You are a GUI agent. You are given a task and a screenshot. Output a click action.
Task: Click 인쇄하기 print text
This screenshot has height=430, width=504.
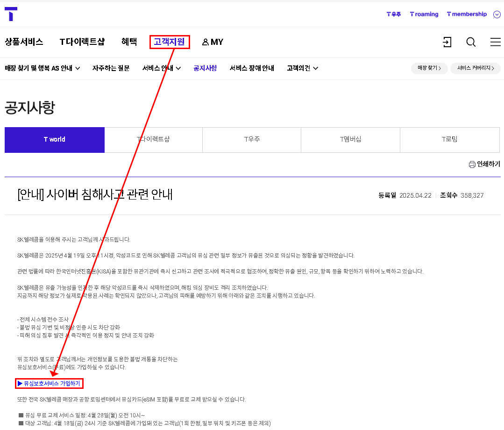pyautogui.click(x=489, y=165)
